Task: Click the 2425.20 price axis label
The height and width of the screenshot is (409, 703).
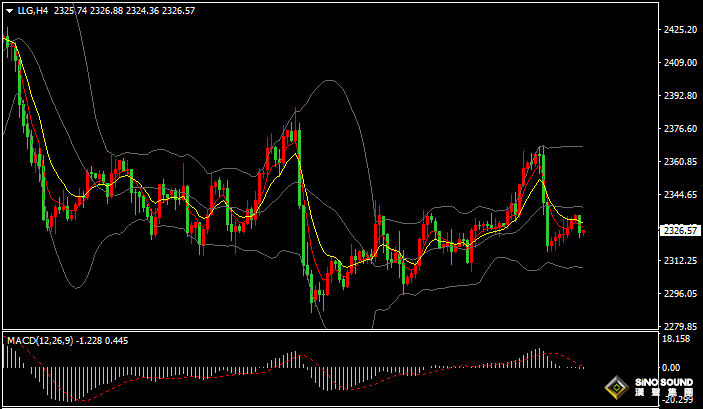Action: click(680, 30)
